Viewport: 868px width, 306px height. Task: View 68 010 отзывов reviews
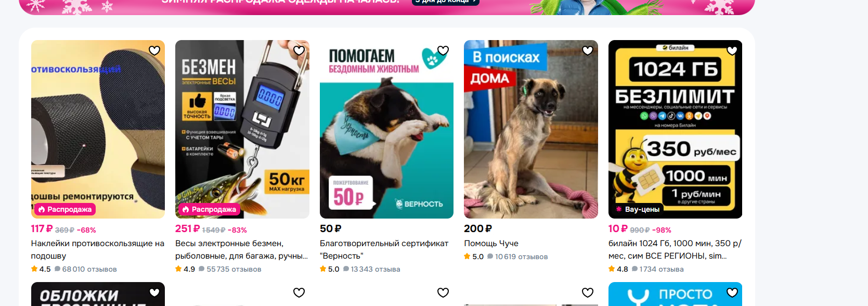[x=89, y=269]
